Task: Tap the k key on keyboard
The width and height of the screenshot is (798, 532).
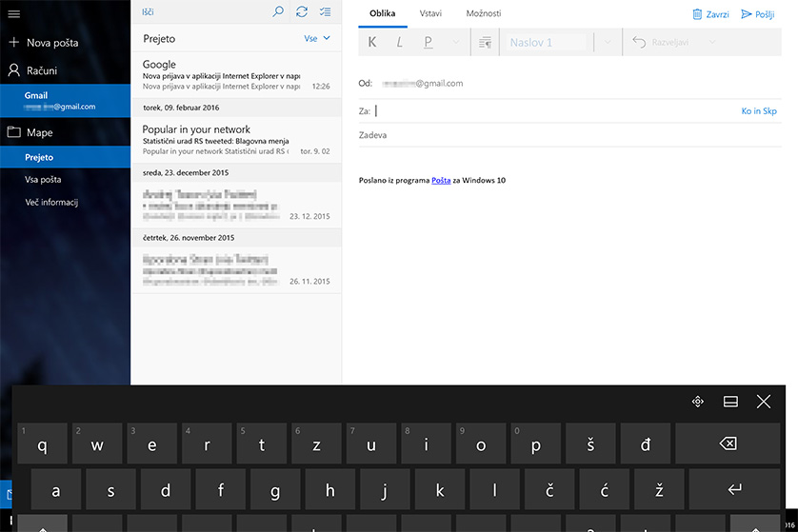Action: (x=440, y=489)
